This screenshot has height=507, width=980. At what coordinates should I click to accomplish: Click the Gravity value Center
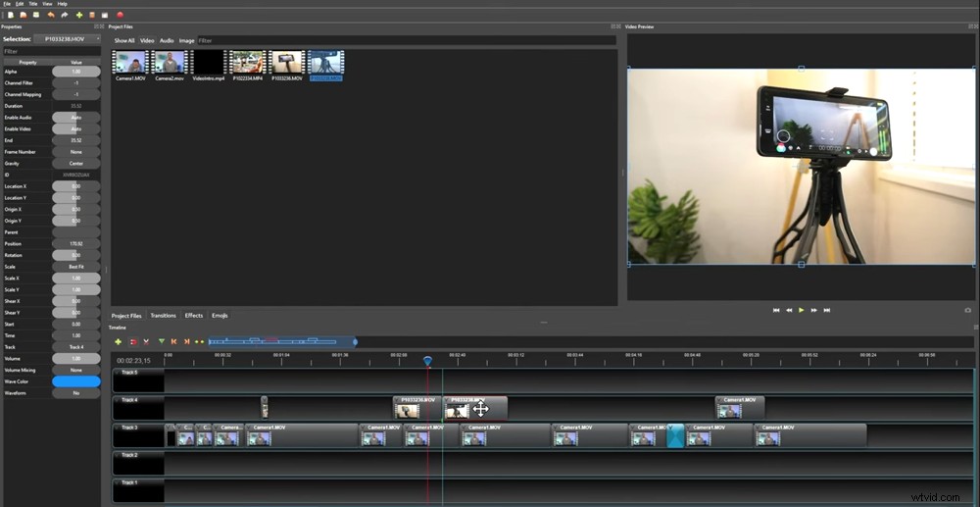click(x=76, y=163)
